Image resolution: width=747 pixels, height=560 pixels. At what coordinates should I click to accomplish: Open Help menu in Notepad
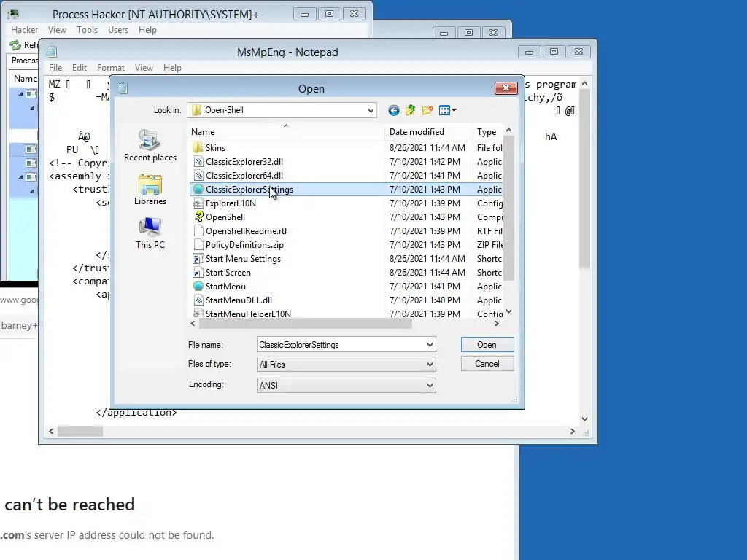pos(172,68)
